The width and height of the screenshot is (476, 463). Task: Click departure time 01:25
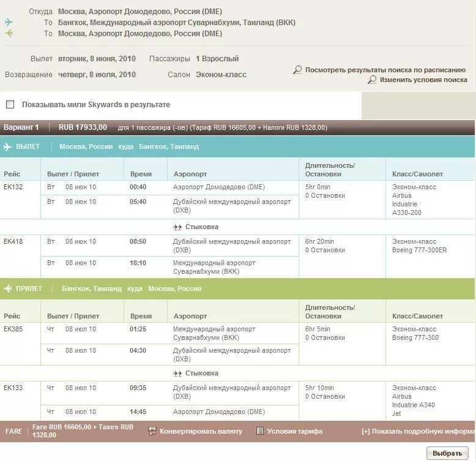138,329
